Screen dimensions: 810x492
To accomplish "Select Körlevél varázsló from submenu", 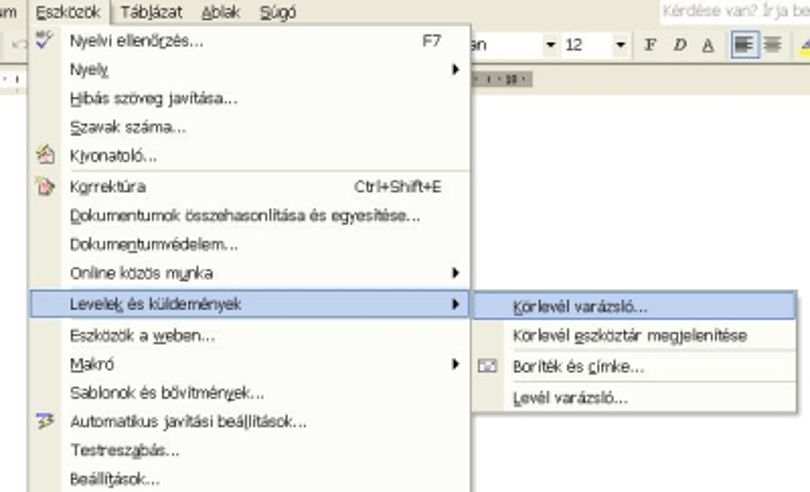I will click(634, 306).
